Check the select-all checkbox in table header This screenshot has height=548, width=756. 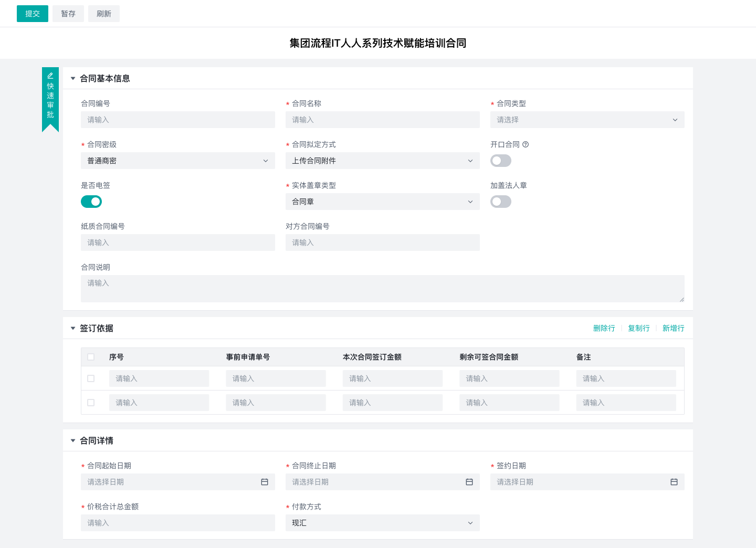(x=91, y=357)
